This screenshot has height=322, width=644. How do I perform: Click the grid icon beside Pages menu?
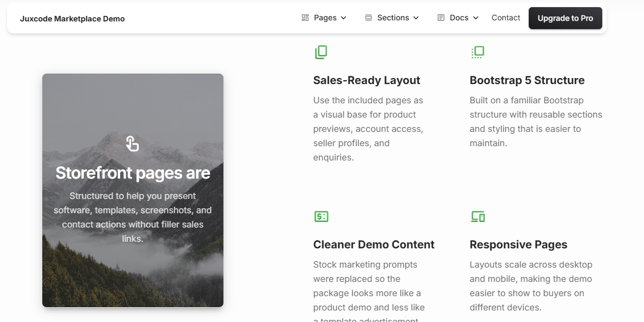coord(305,18)
